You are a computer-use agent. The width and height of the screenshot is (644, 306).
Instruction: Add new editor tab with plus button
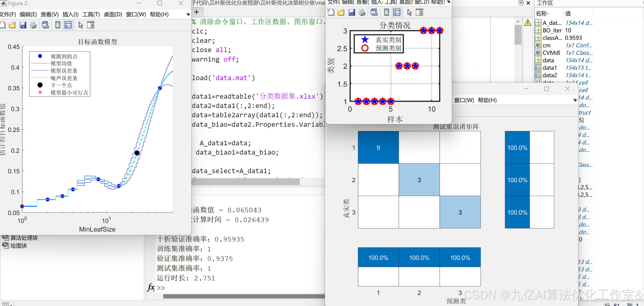point(197,12)
